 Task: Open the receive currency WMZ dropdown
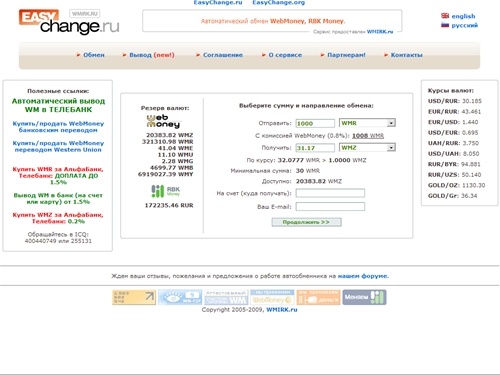tap(367, 148)
